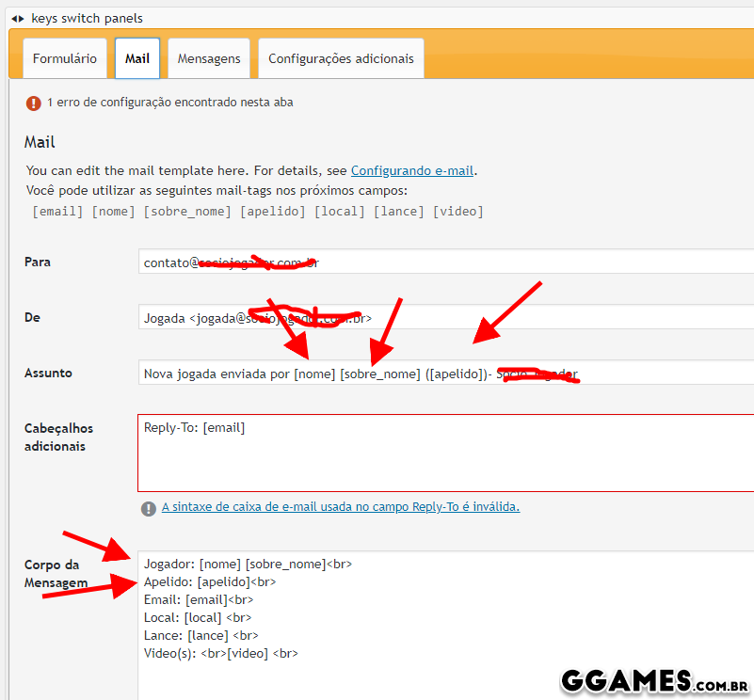Open the Mensagens tab
Screen dimensions: 754x700
pos(209,58)
